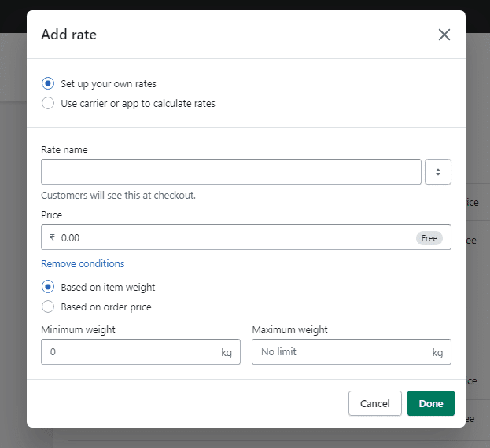Click the 'Add rate' dialog title
This screenshot has height=448, width=490.
[x=68, y=35]
